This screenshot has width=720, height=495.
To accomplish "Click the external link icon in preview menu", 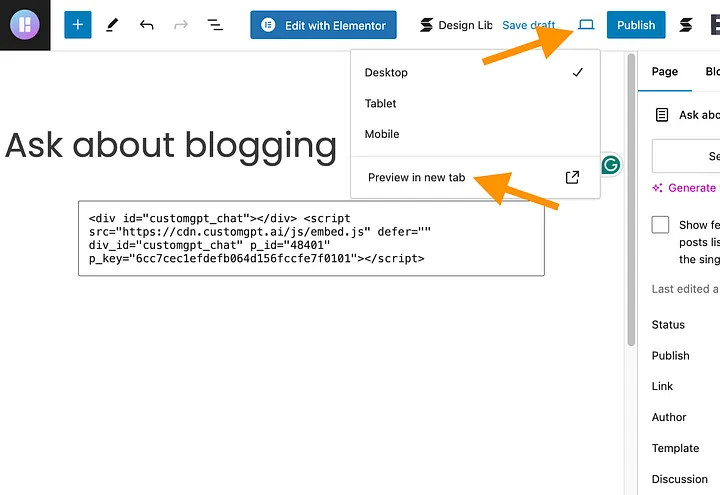I will click(x=572, y=178).
